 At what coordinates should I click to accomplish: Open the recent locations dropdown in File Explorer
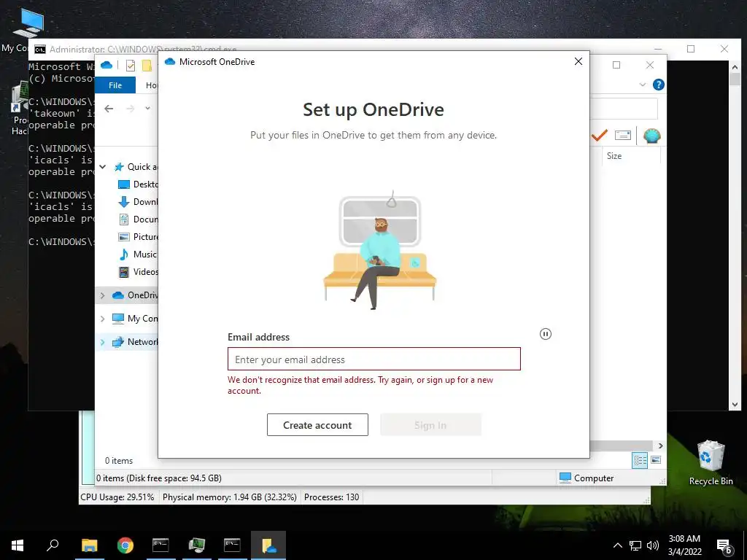(x=147, y=109)
